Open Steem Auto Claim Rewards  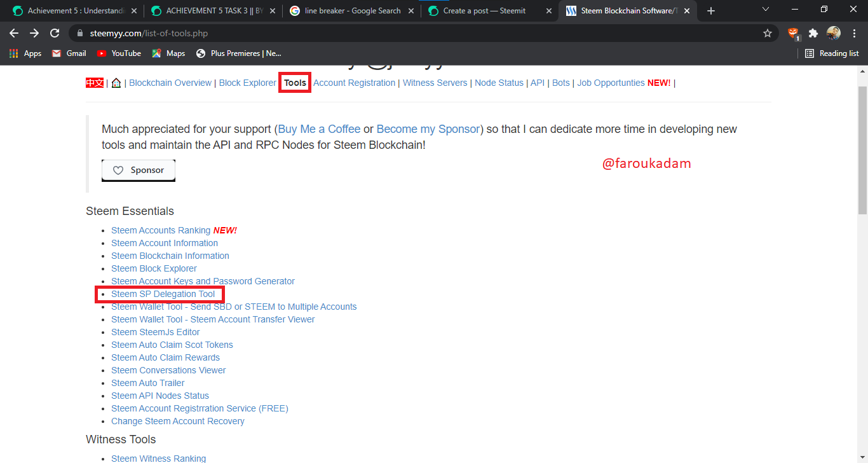click(165, 357)
